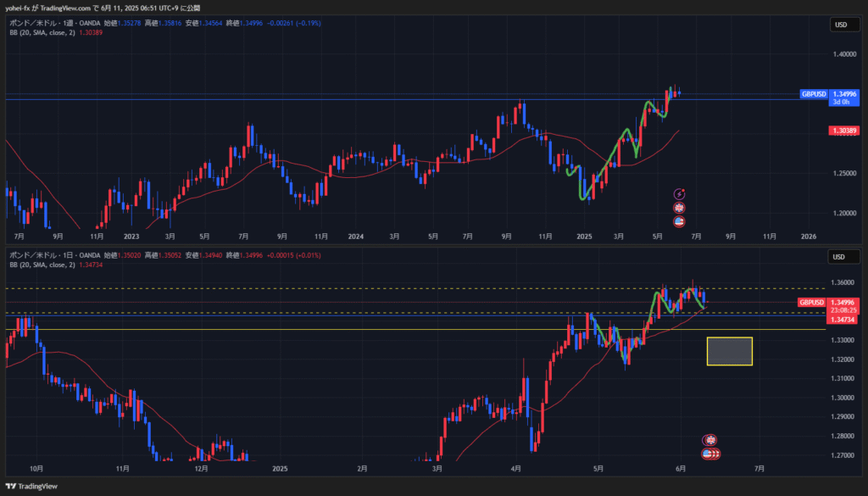Screen dimensions: 868x496
Task: Click the 1.25000 price axis label
Action: (x=844, y=174)
